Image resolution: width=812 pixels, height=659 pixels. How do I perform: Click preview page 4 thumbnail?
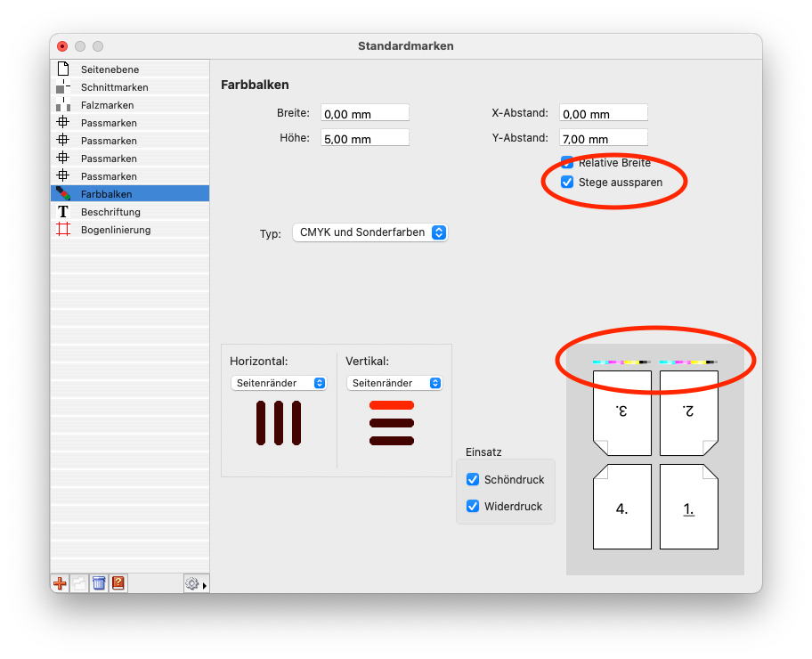tap(622, 507)
